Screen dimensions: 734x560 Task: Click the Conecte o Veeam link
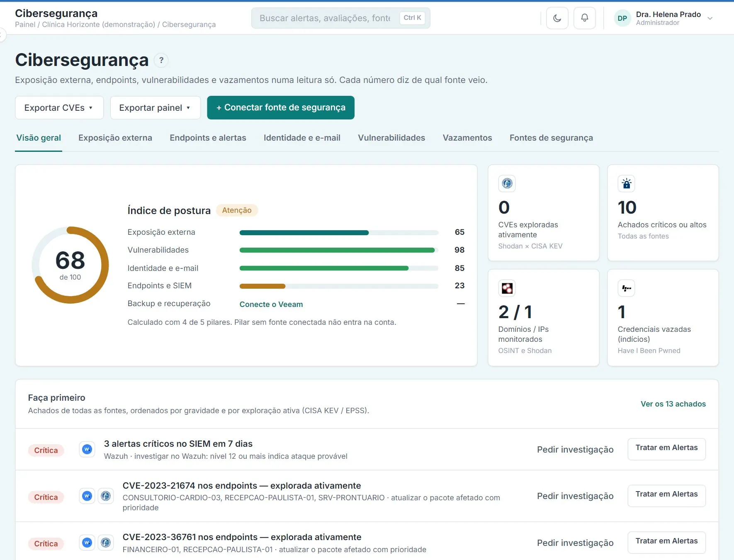271,304
